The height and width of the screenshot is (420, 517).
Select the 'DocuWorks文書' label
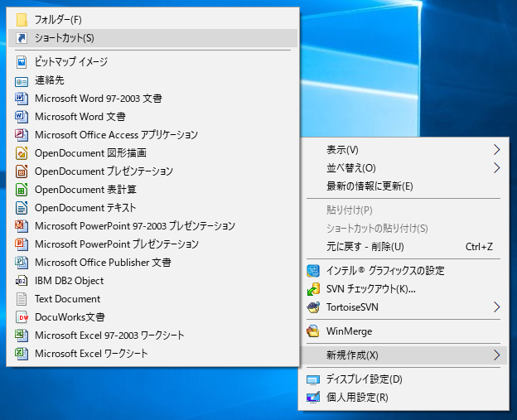point(70,317)
